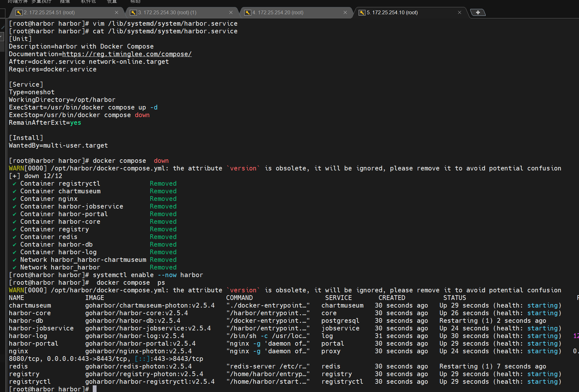Click the Container registryctl Removed row
The image size is (579, 392).
[95, 183]
